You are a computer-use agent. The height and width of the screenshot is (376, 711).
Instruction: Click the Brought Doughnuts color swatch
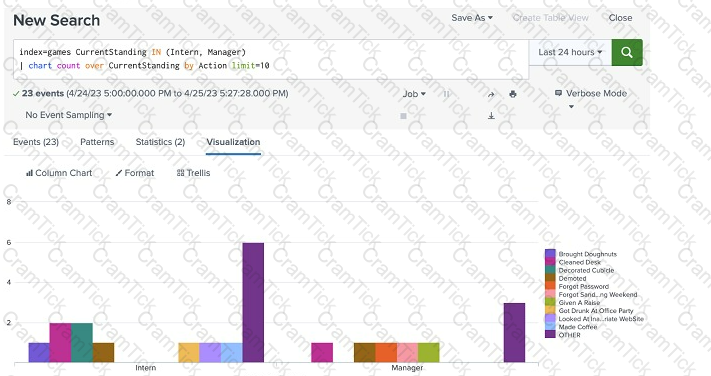pos(550,254)
